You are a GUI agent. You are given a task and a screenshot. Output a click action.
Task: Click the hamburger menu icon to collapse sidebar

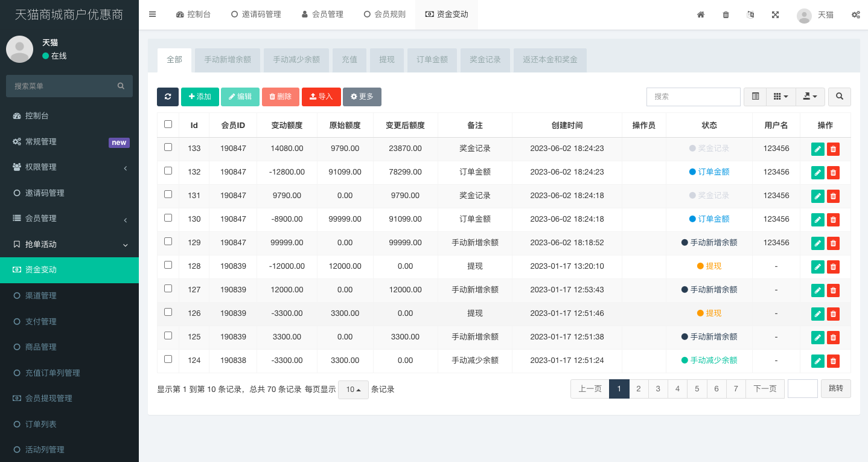click(x=152, y=14)
